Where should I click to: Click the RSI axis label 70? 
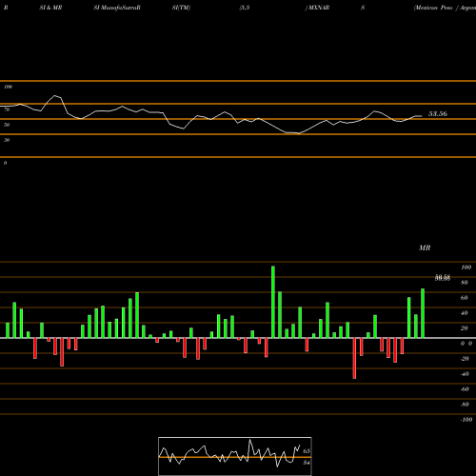pos(7,109)
